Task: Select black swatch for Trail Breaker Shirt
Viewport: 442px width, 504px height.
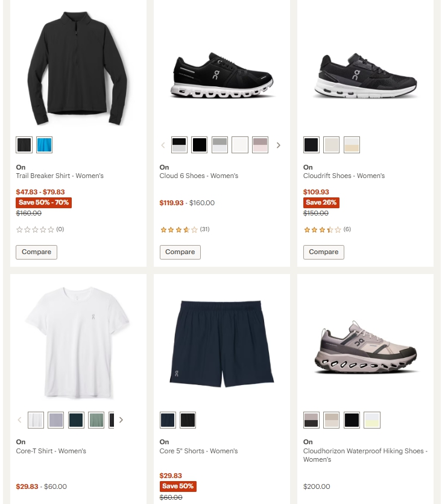Action: pos(24,145)
